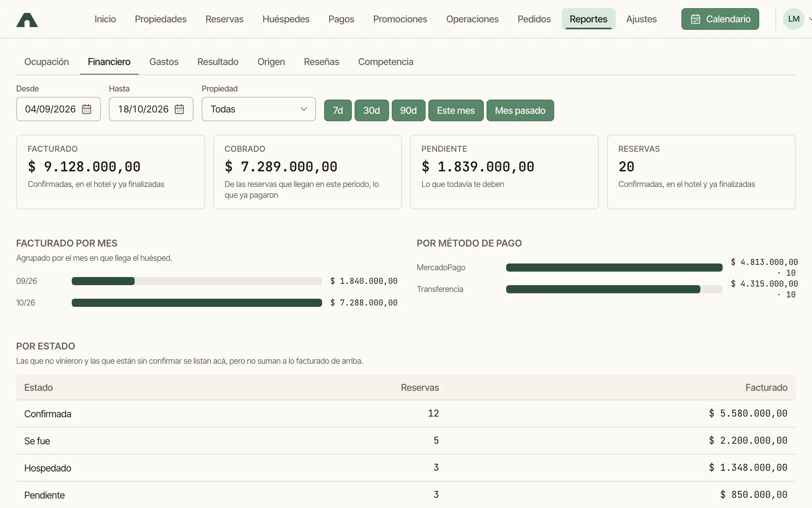Expand the Propiedad Todas dropdown
Screen dimensions: 812x508
coord(258,109)
